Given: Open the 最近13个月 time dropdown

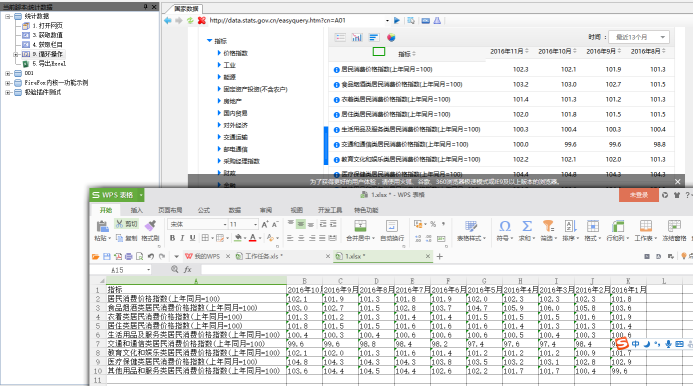Looking at the screenshot, I should coord(639,37).
